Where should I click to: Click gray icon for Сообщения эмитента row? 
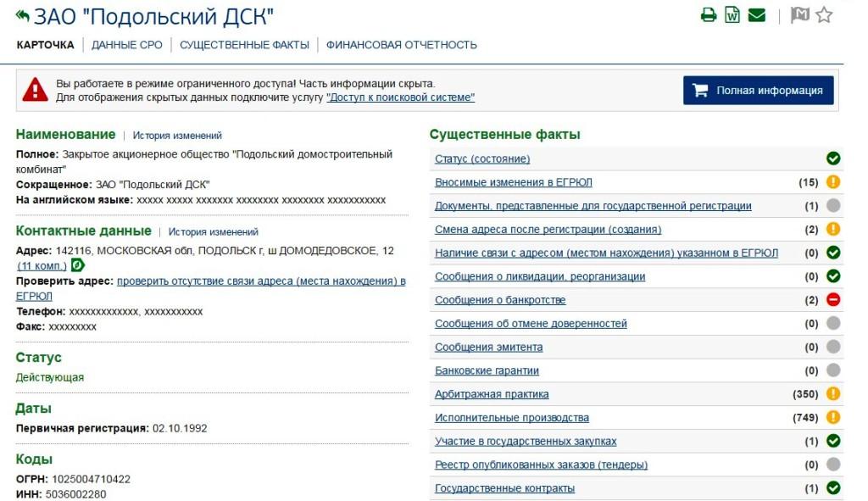click(833, 347)
